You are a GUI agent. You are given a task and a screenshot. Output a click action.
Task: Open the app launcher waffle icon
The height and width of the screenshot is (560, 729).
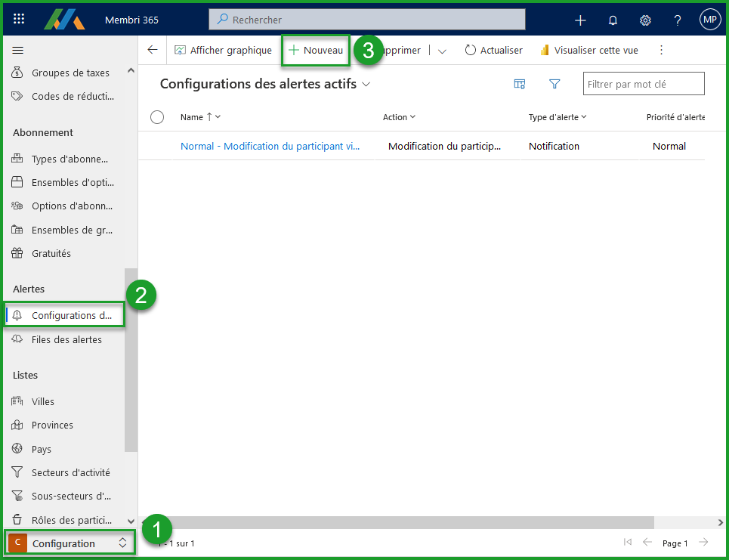[19, 20]
